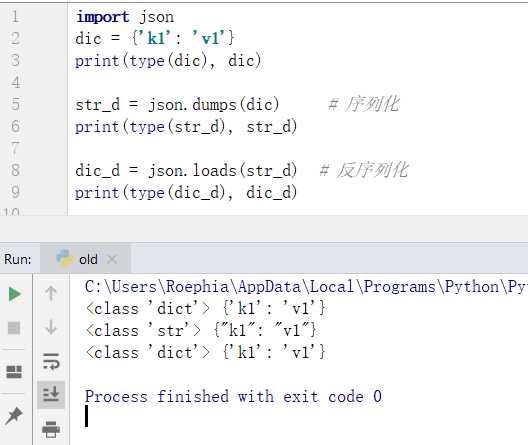Pin the Run tab with the pin icon
The height and width of the screenshot is (445, 528).
tap(14, 415)
